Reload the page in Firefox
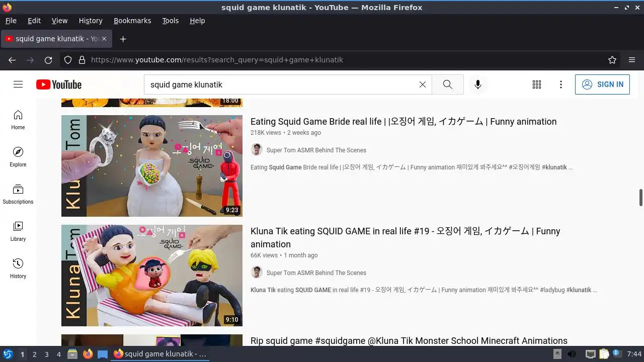Viewport: 644px width, 362px height. click(48, 60)
